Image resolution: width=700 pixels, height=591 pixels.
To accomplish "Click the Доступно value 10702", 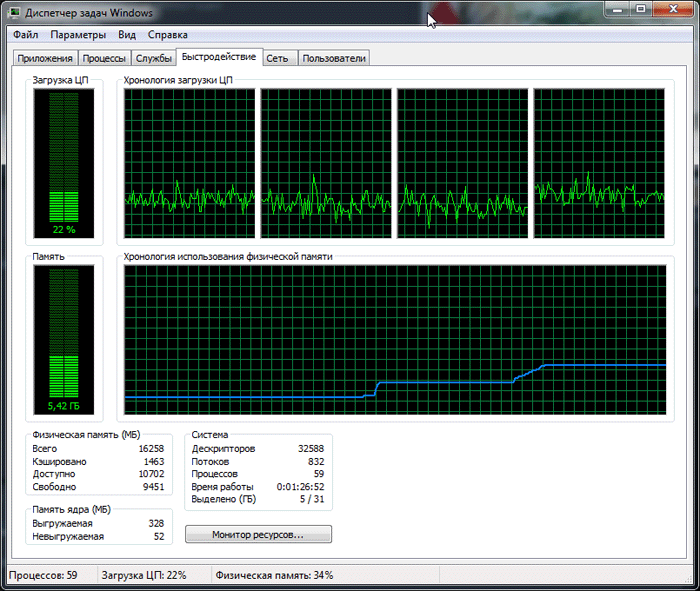I will (151, 474).
